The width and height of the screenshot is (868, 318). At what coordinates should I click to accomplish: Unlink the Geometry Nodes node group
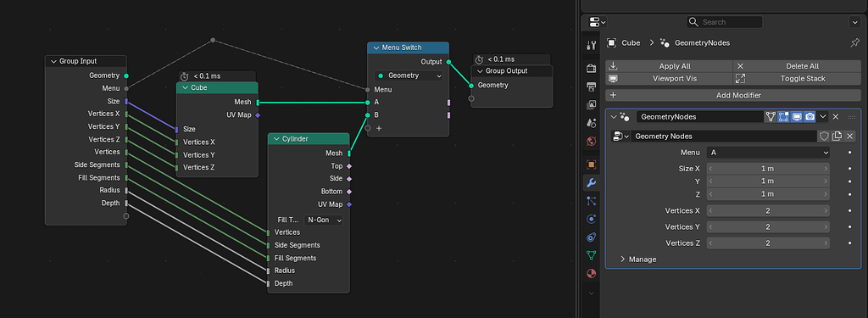coord(849,137)
